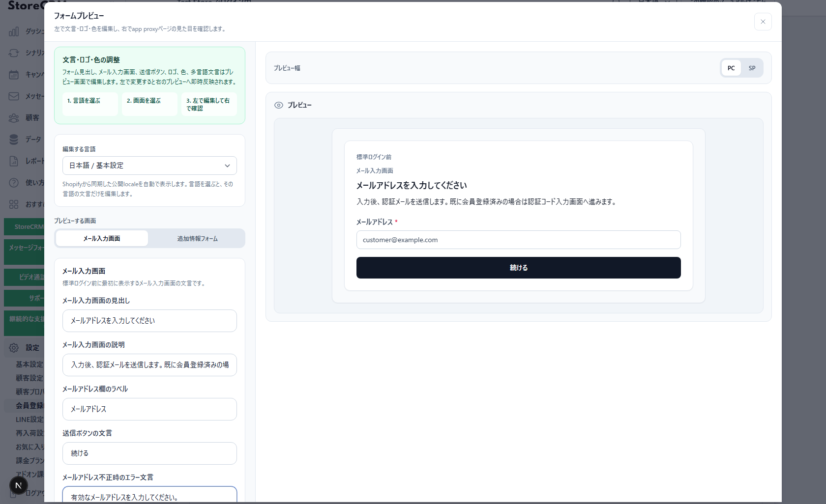Click the chevron in 日本語 / 基本設定 selector
The image size is (826, 504).
click(227, 166)
